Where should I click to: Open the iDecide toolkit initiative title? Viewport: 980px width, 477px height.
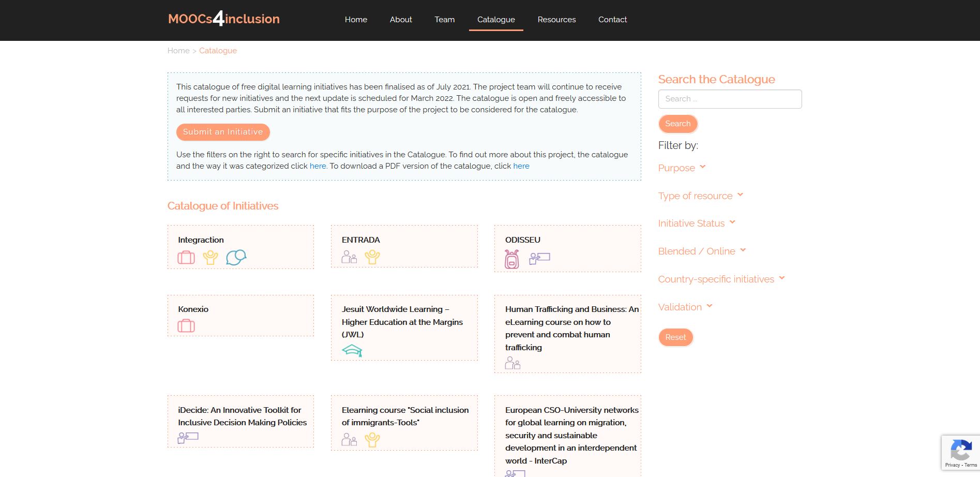pos(242,416)
